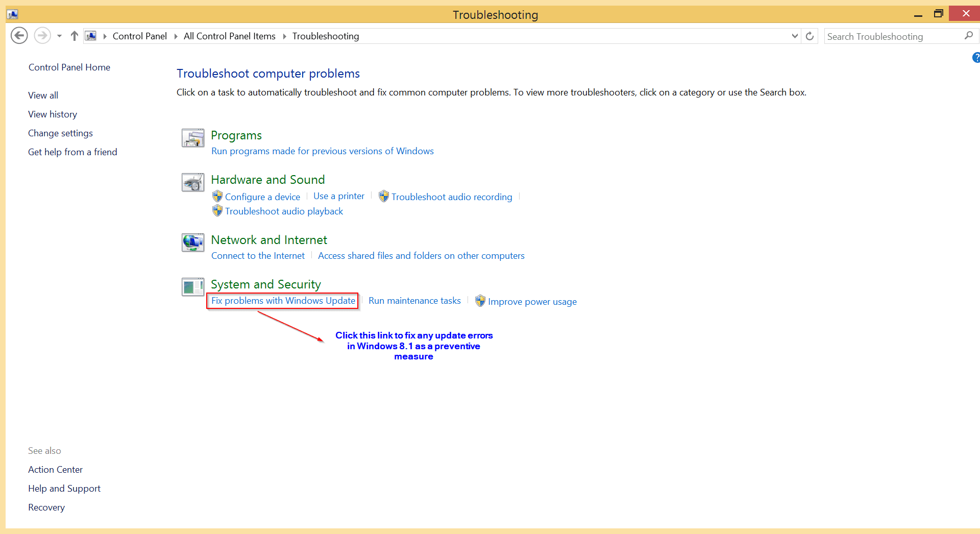980x534 pixels.
Task: Click the System and Security category icon
Action: click(193, 287)
